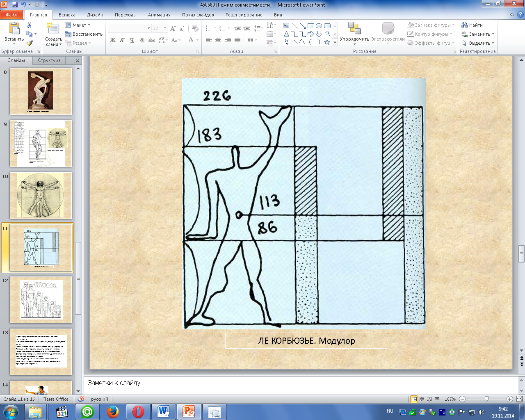Switch to reading view icon
Image resolution: width=525 pixels, height=420 pixels.
point(429,399)
